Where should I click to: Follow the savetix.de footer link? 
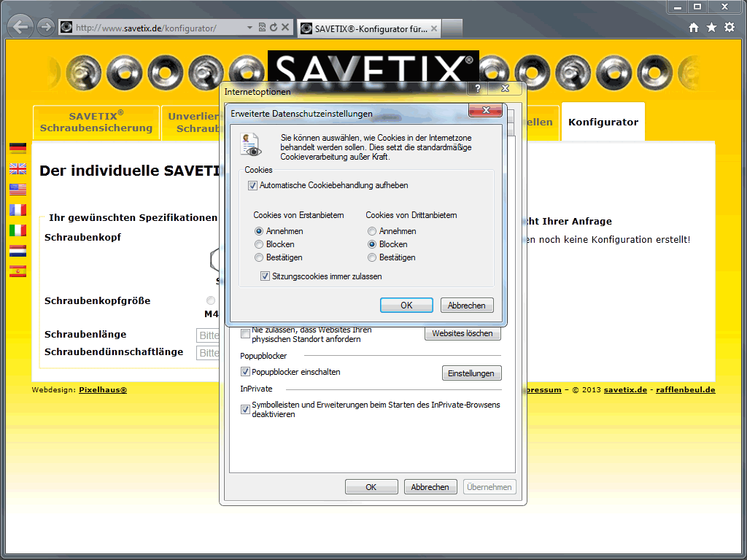(x=625, y=389)
